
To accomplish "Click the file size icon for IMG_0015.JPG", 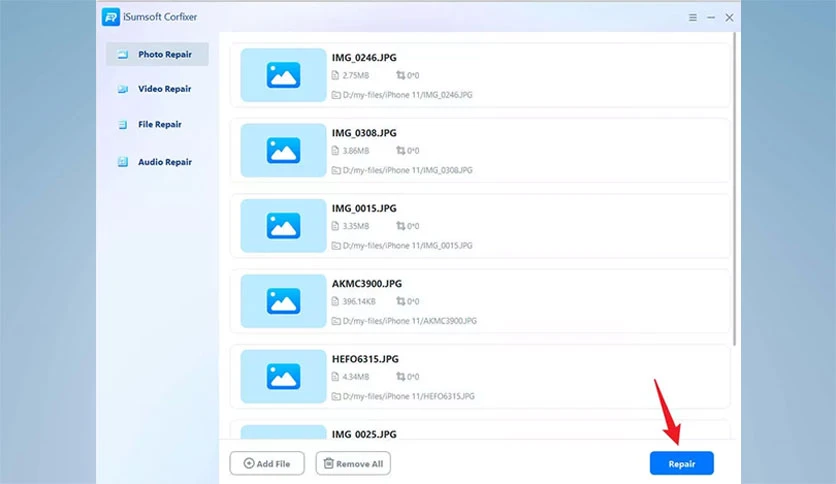I will [x=335, y=226].
